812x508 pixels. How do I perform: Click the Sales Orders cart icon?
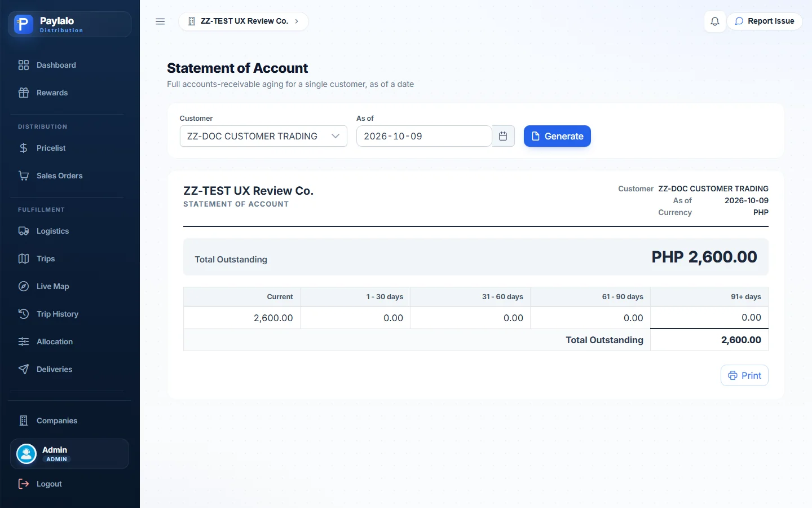pos(24,176)
